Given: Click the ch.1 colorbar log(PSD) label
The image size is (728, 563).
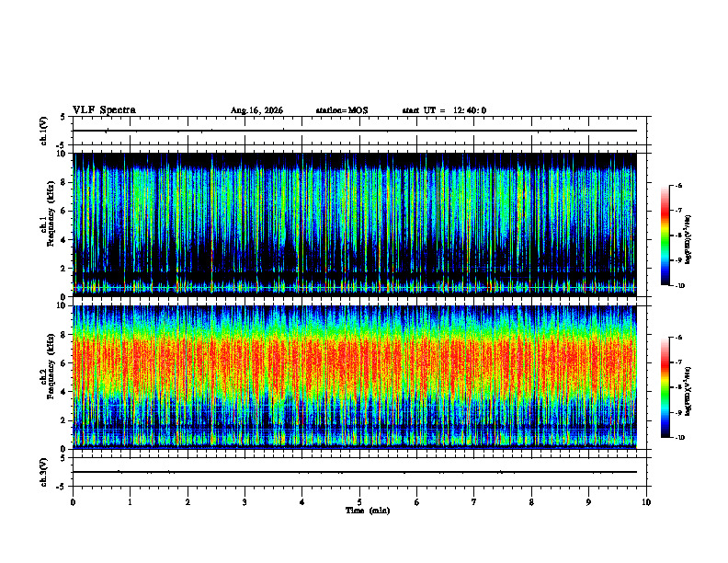Looking at the screenshot, I should click(x=688, y=240).
